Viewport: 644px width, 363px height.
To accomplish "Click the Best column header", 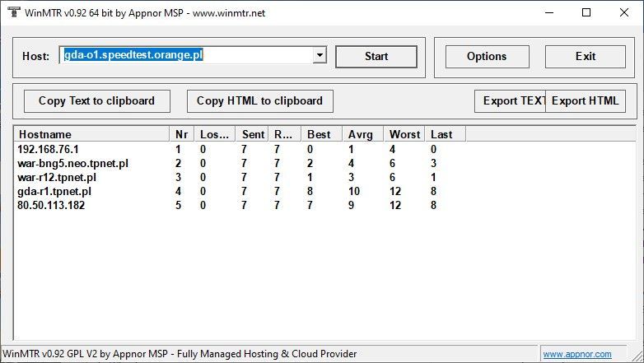I will (320, 134).
